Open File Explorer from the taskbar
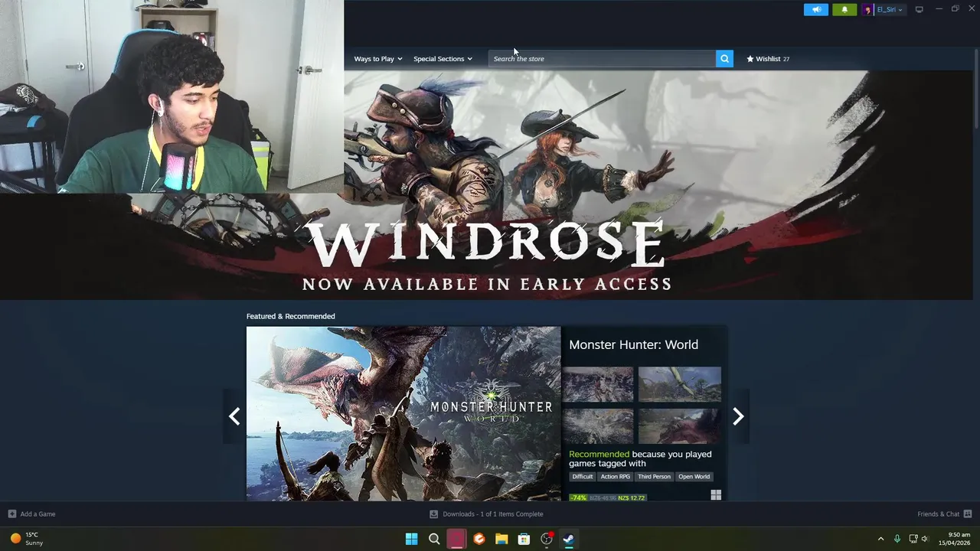Viewport: 980px width, 551px height. pos(501,539)
